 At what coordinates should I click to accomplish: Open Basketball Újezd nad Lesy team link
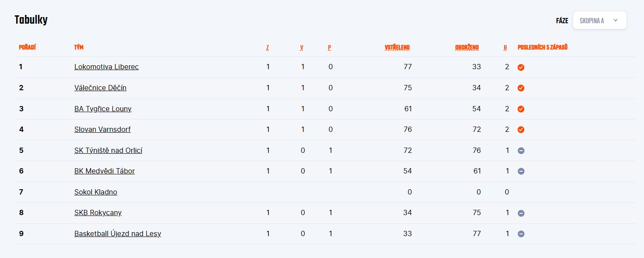118,233
